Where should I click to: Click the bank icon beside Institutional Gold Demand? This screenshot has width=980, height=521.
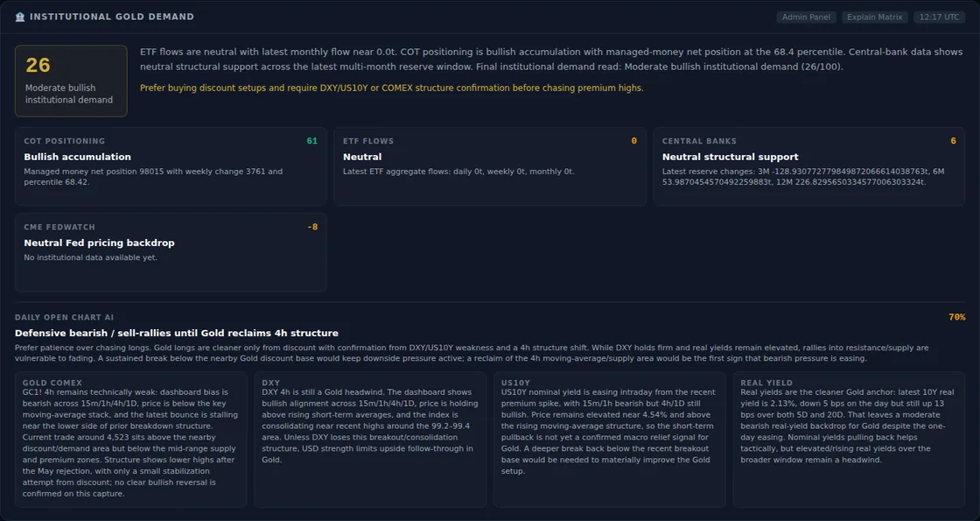tap(20, 17)
